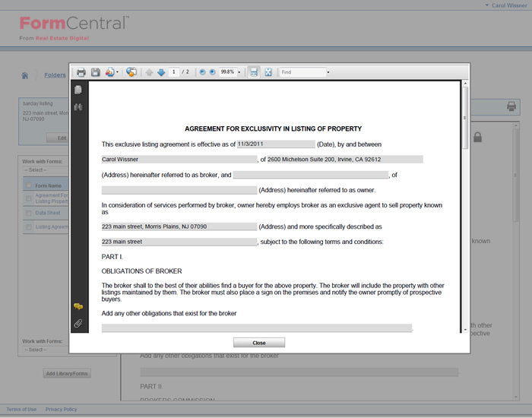Save a copy of the PDF
Image resolution: width=532 pixels, height=418 pixels.
(95, 72)
